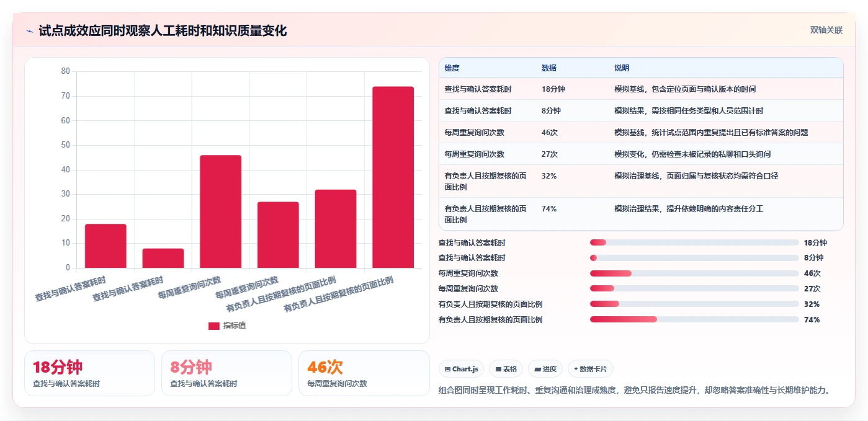This screenshot has height=421, width=868.
Task: Click the 32% cell in the table
Action: coord(549,176)
